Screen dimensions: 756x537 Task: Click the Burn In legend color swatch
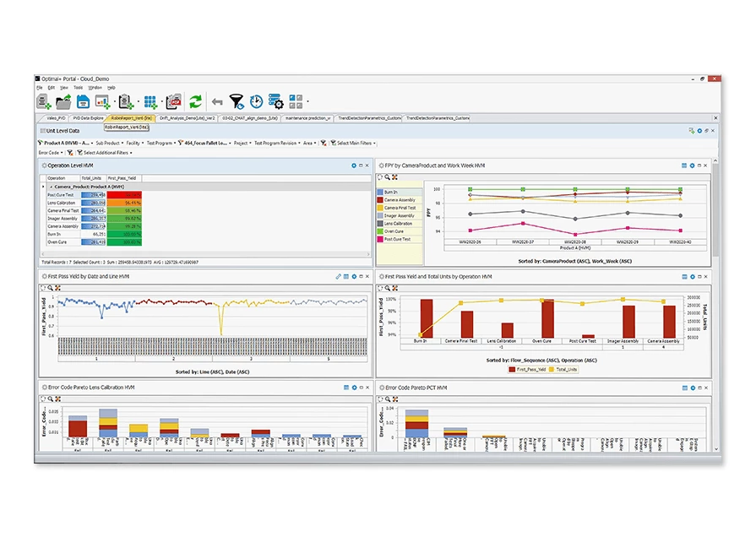(380, 193)
